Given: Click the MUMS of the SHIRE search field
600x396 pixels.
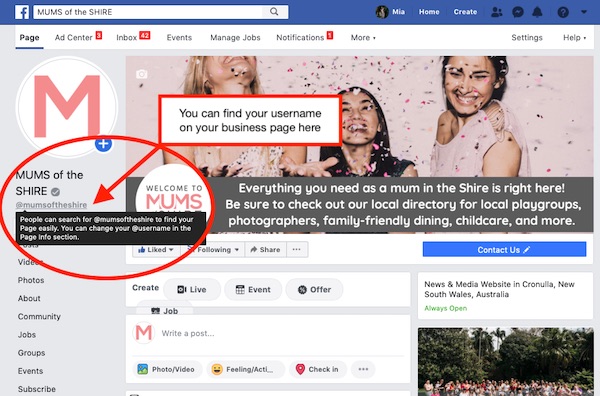Looking at the screenshot, I should (149, 12).
